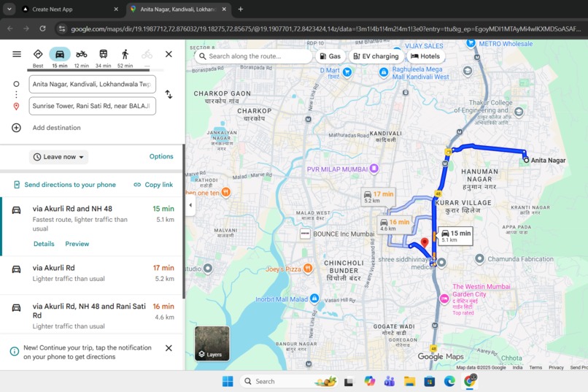Image resolution: width=588 pixels, height=392 pixels.
Task: Filter by Gas stations along route
Action: tap(330, 56)
